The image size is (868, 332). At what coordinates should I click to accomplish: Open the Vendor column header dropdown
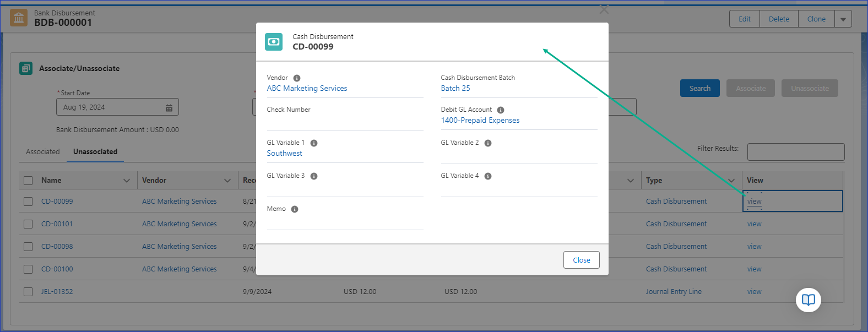pos(227,181)
